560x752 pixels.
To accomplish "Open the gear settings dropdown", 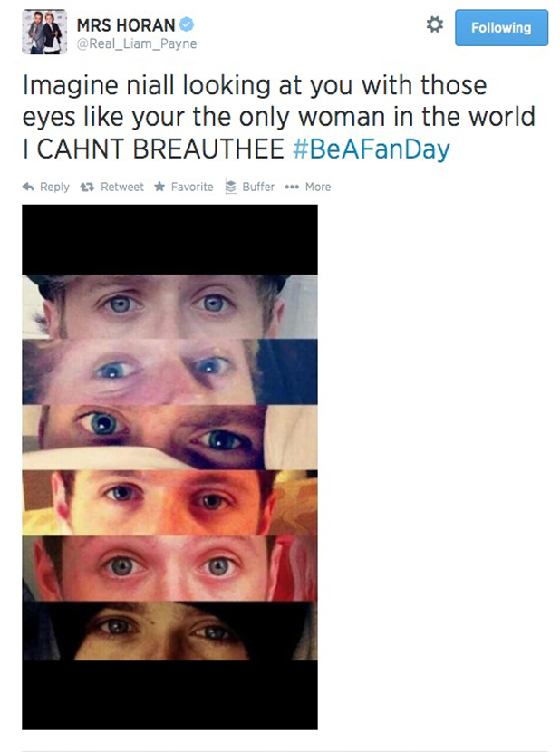I will pos(435,24).
